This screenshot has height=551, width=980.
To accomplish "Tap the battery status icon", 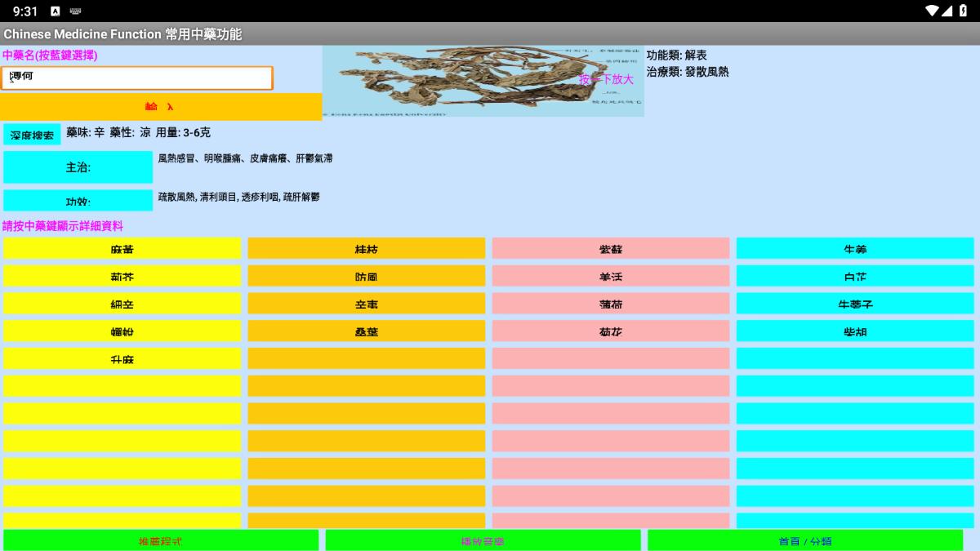I will 964,11.
